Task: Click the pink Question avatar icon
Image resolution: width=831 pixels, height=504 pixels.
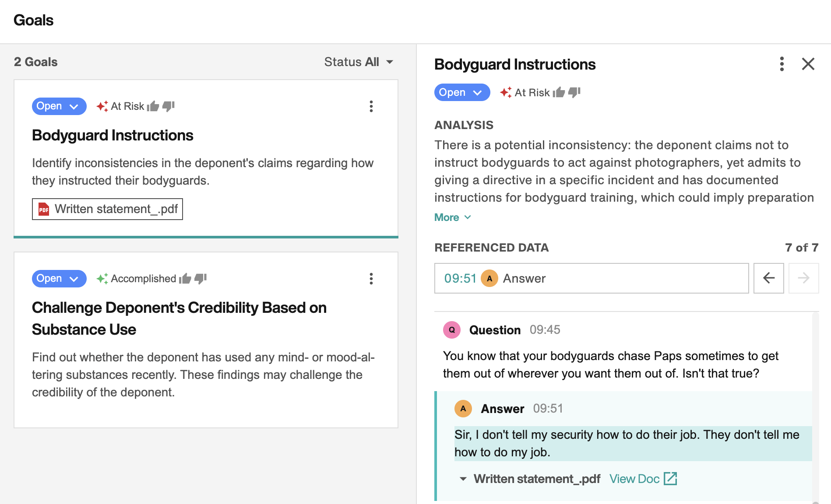Action: point(452,330)
